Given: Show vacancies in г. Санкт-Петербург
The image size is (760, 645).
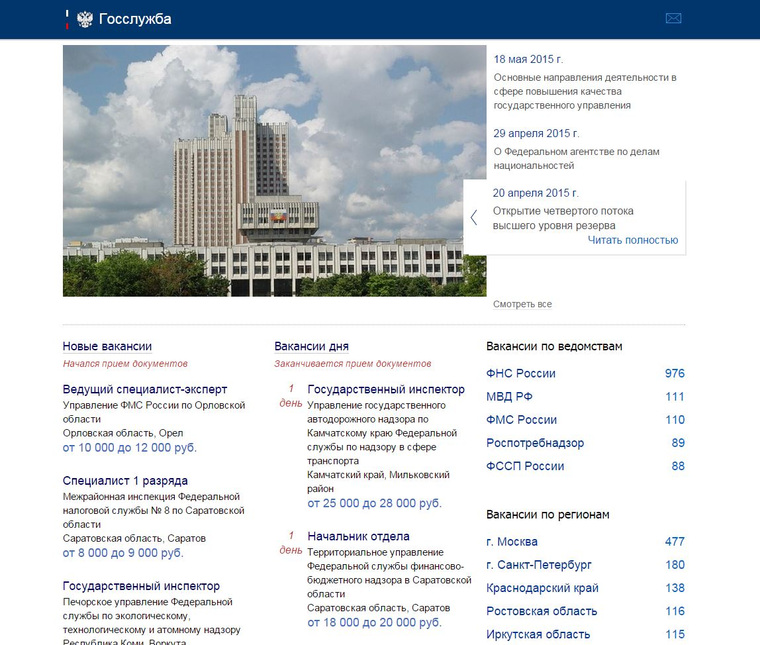Looking at the screenshot, I should pos(539,565).
